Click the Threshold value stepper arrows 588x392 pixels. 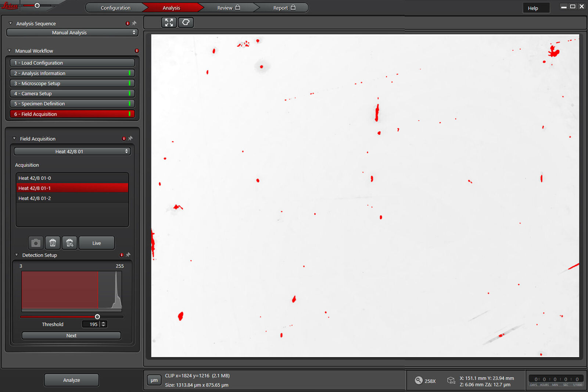coord(104,324)
